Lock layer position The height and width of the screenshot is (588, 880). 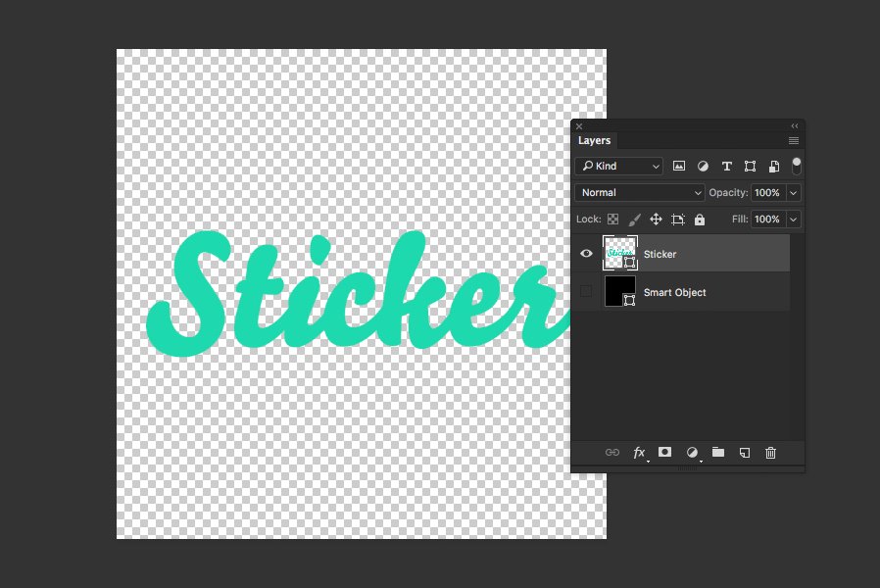(x=656, y=220)
